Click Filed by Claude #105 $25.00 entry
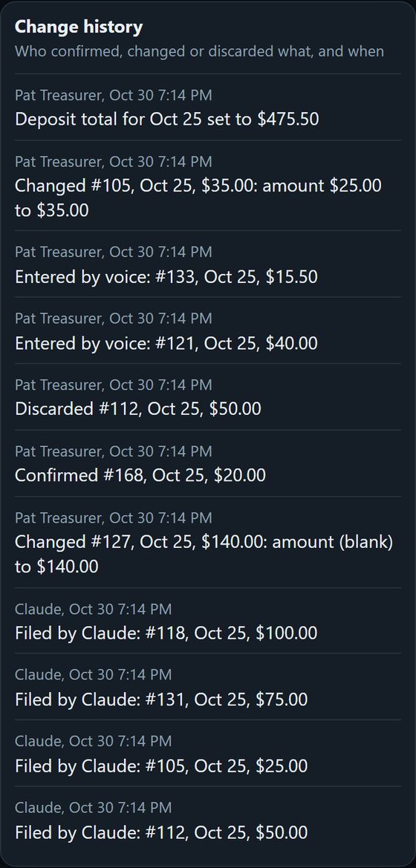The height and width of the screenshot is (868, 416). (x=208, y=753)
